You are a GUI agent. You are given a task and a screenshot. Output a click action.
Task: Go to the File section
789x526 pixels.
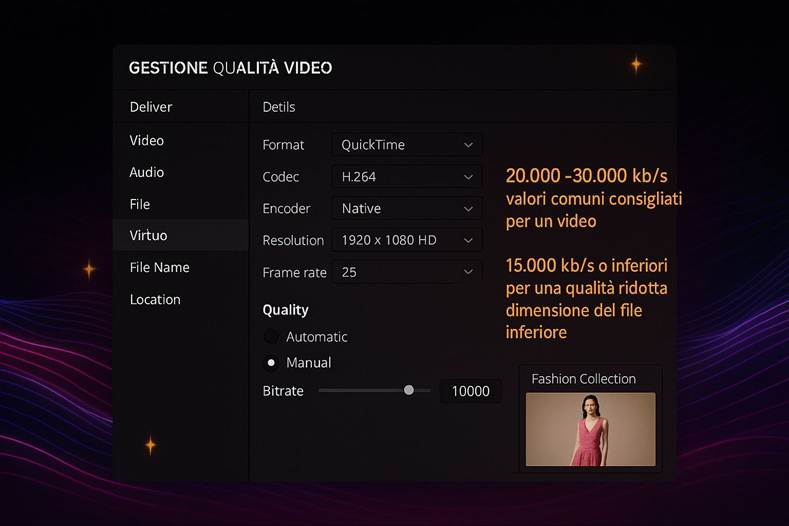click(140, 204)
